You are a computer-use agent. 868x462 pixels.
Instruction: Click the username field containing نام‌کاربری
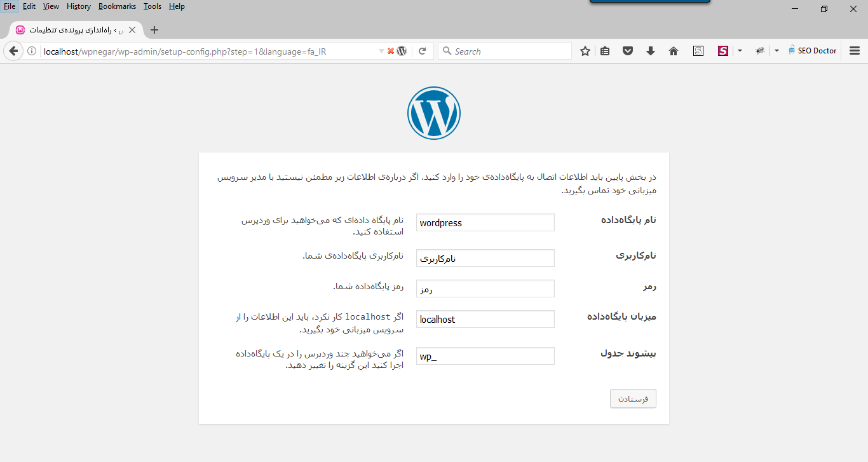(x=485, y=258)
